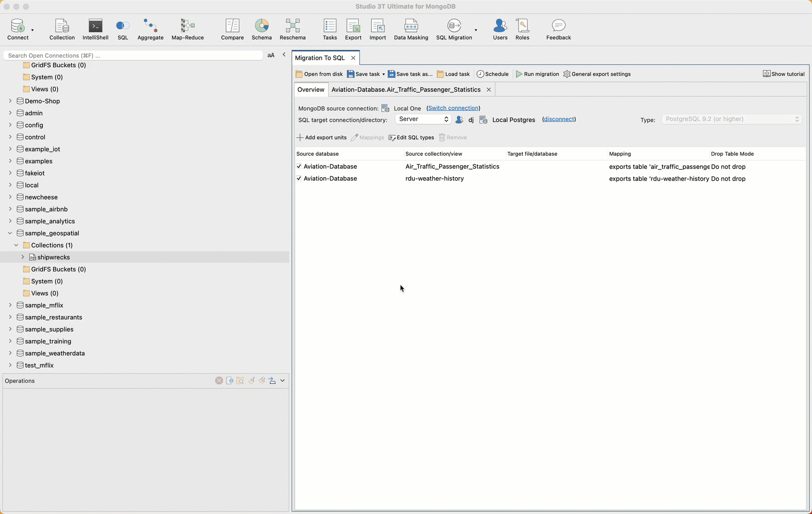Screen dimensions: 812x514
Task: Open the Server target connection dropdown
Action: pyautogui.click(x=422, y=119)
